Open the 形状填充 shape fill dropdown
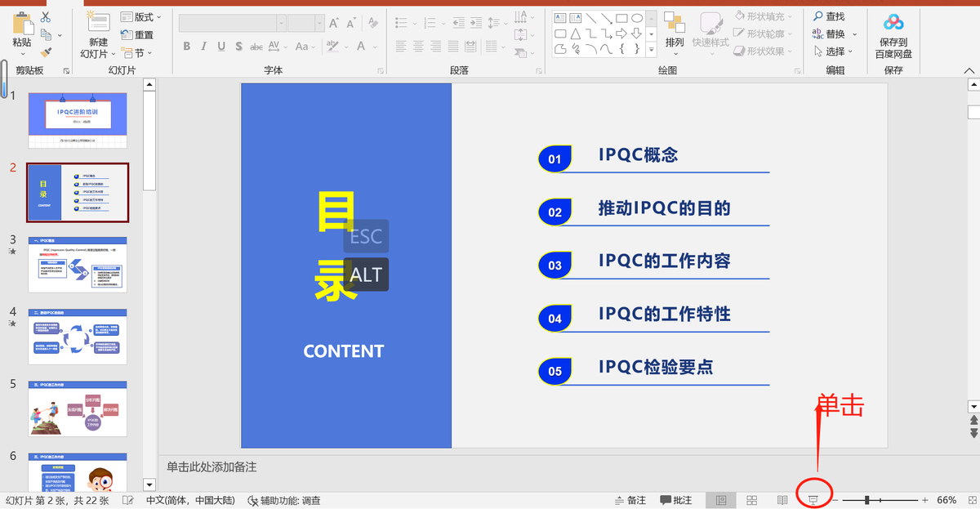Screen dimensions: 980x509 click(764, 16)
